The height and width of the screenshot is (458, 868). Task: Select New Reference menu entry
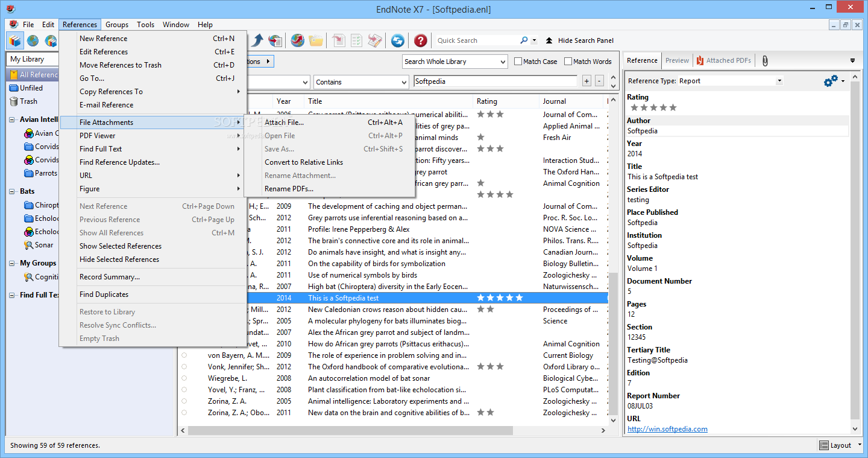pos(153,39)
